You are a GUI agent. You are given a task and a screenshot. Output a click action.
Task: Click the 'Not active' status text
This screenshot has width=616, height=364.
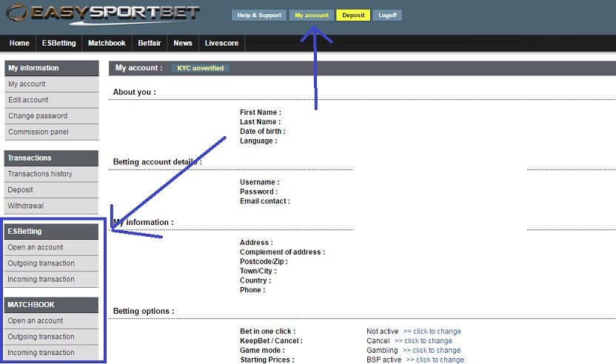point(382,331)
